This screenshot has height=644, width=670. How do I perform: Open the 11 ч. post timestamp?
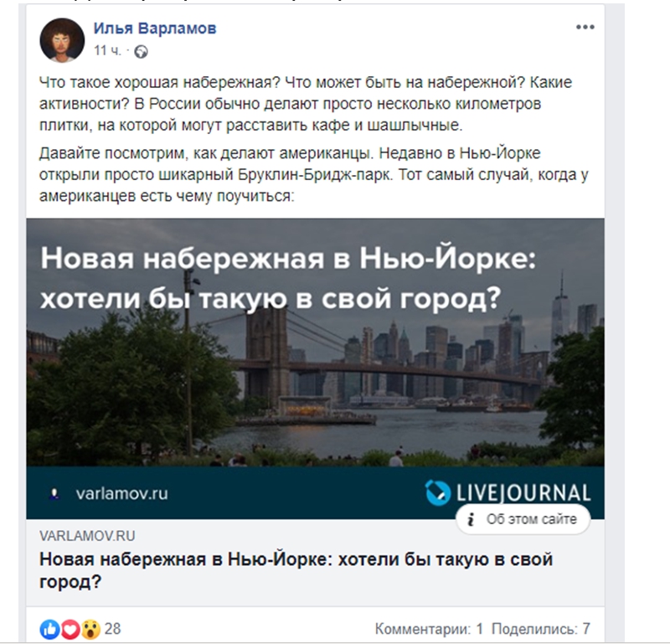[x=107, y=51]
